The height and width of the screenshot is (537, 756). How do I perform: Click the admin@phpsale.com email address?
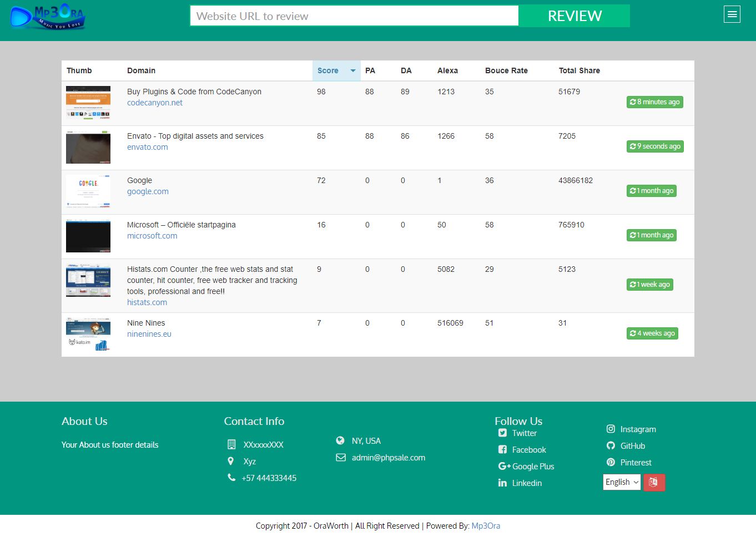389,458
